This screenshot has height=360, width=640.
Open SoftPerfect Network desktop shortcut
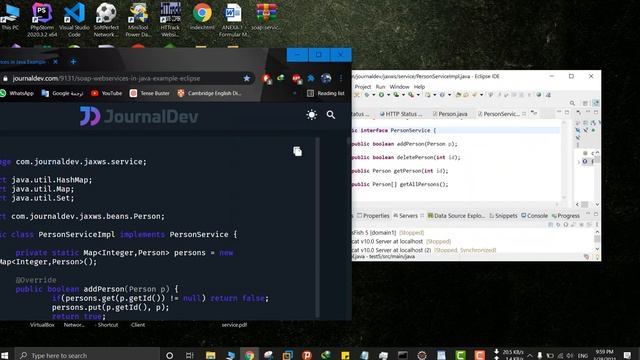[106, 19]
